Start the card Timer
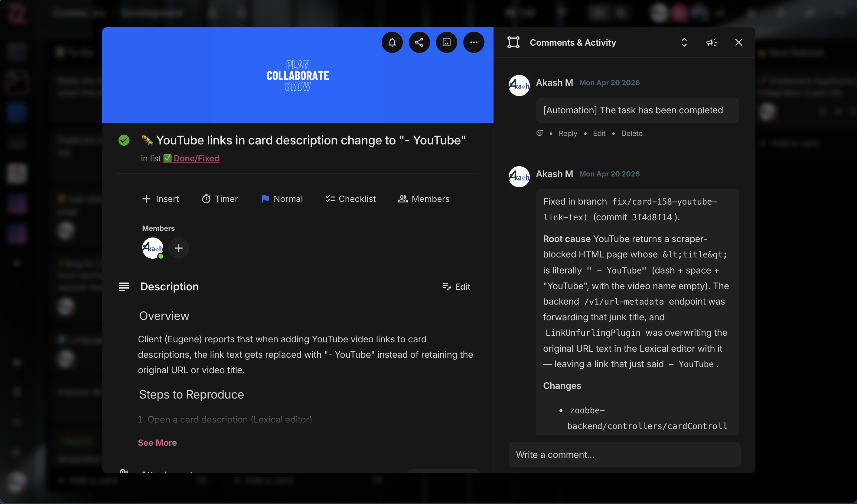The width and height of the screenshot is (857, 504). tap(220, 199)
